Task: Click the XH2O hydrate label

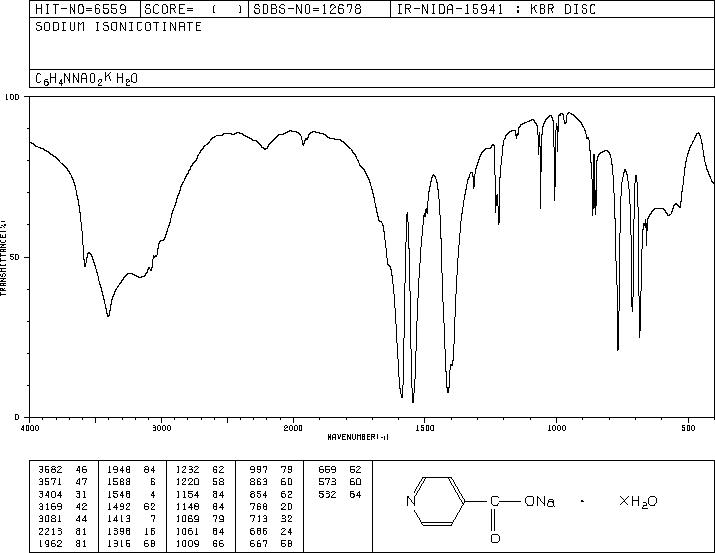Action: [638, 502]
